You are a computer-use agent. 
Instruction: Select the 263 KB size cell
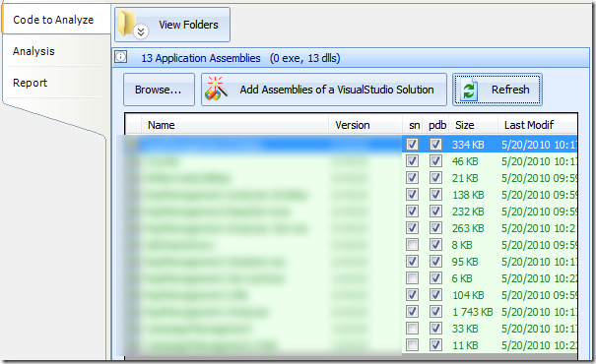tap(468, 228)
